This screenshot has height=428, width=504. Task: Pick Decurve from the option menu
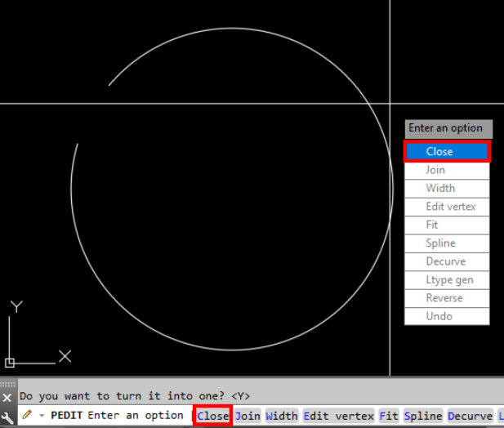pos(447,261)
